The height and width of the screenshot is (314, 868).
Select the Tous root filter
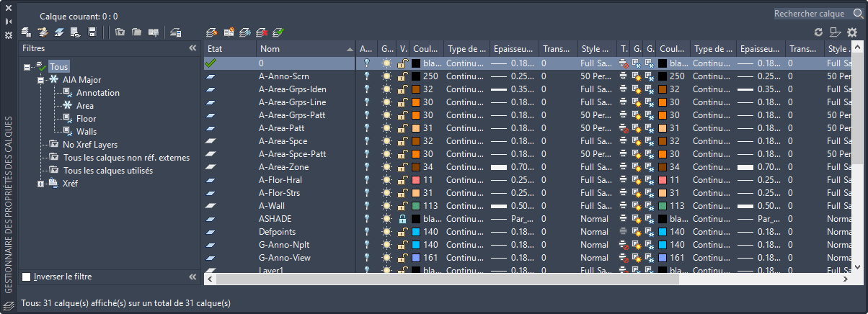point(59,67)
